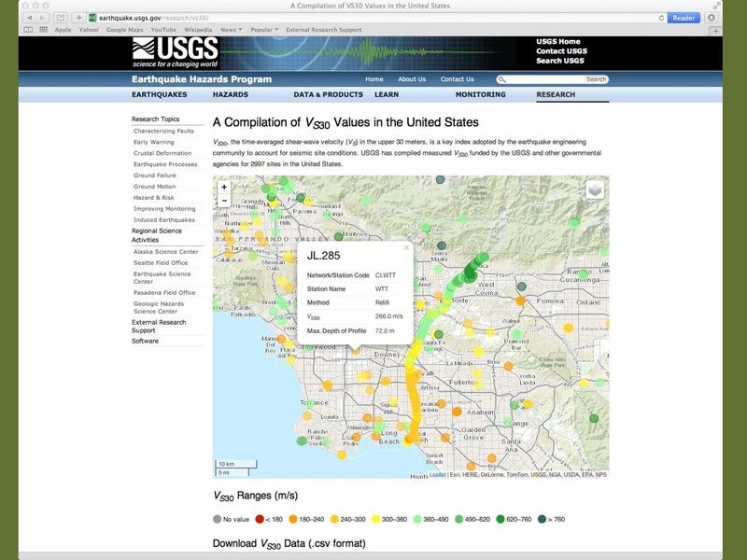Open the Leaflet attribution link
This screenshot has width=747, height=560.
pyautogui.click(x=437, y=475)
